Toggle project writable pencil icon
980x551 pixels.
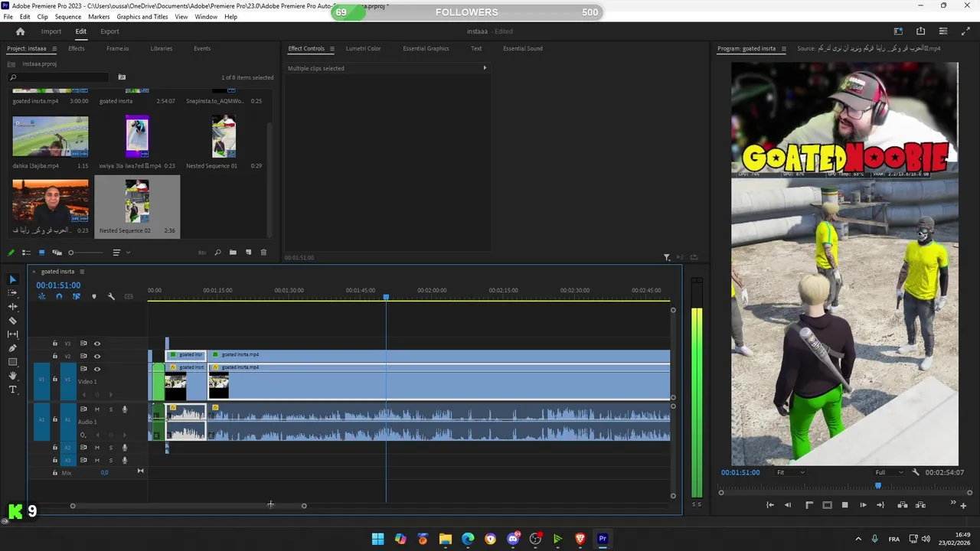click(x=11, y=253)
